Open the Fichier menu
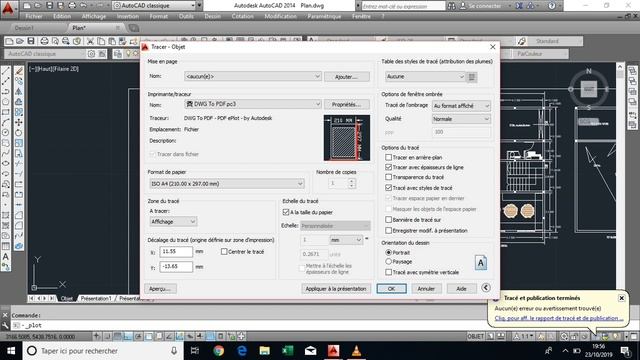Image resolution: width=640 pixels, height=360 pixels. coord(34,16)
